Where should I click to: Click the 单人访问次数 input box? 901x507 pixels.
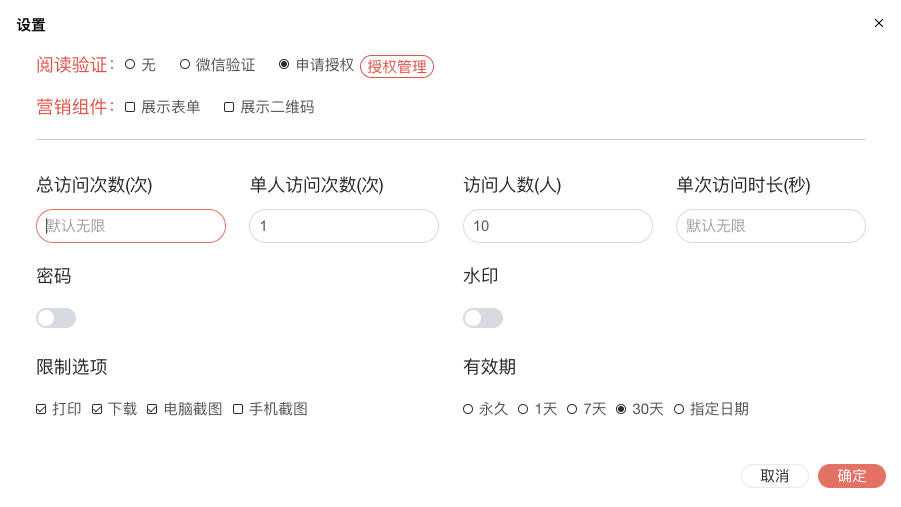pyautogui.click(x=344, y=226)
